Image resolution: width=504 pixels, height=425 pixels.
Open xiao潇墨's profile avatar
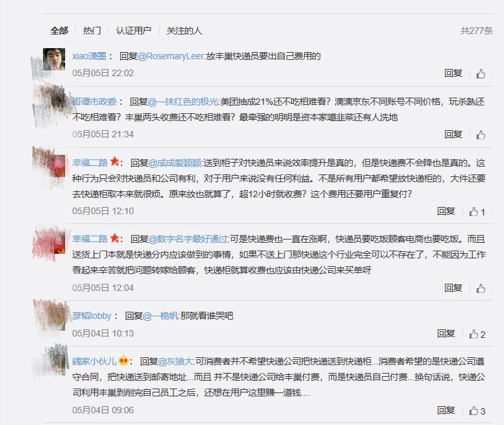tap(54, 59)
